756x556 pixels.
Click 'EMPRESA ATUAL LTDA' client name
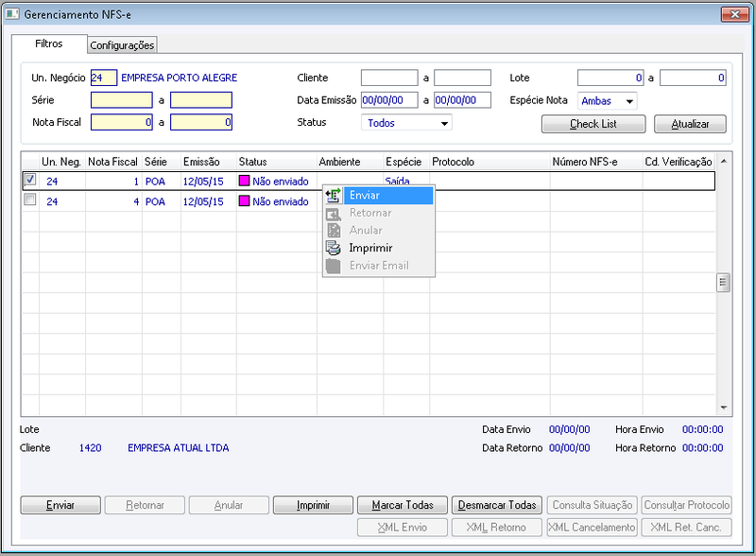pos(178,448)
